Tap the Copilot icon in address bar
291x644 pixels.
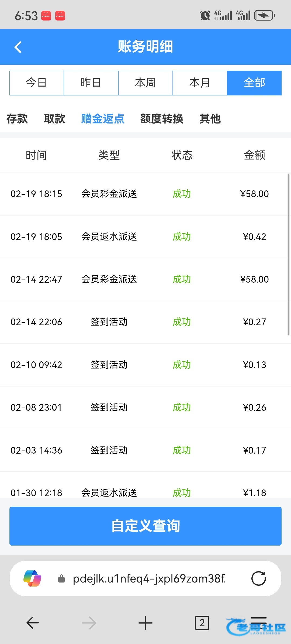coord(32,578)
